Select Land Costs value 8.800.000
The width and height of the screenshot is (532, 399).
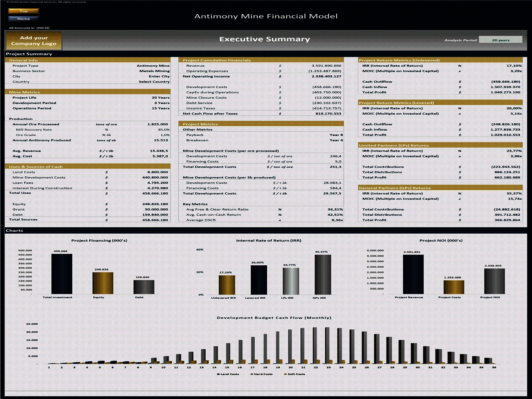(x=157, y=172)
